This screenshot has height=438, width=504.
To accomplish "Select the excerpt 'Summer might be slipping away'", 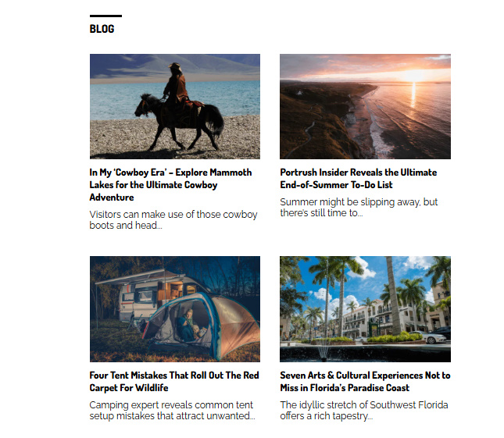I will [x=359, y=207].
